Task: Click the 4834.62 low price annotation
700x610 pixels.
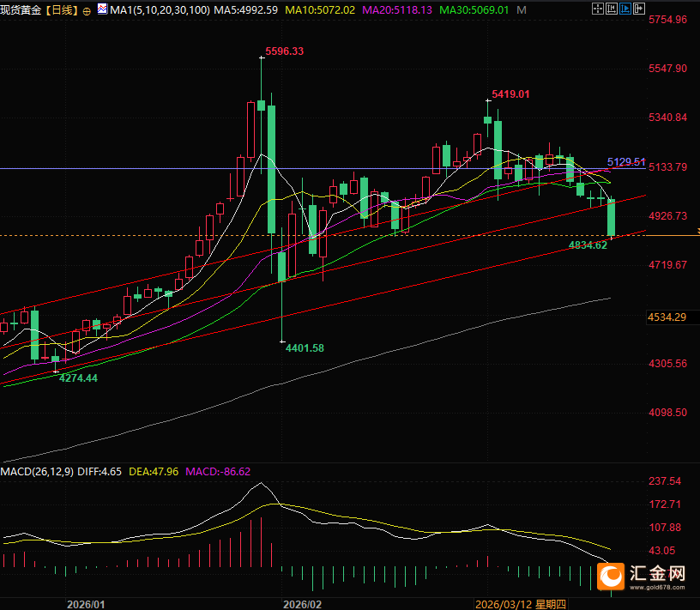Action: pyautogui.click(x=588, y=245)
